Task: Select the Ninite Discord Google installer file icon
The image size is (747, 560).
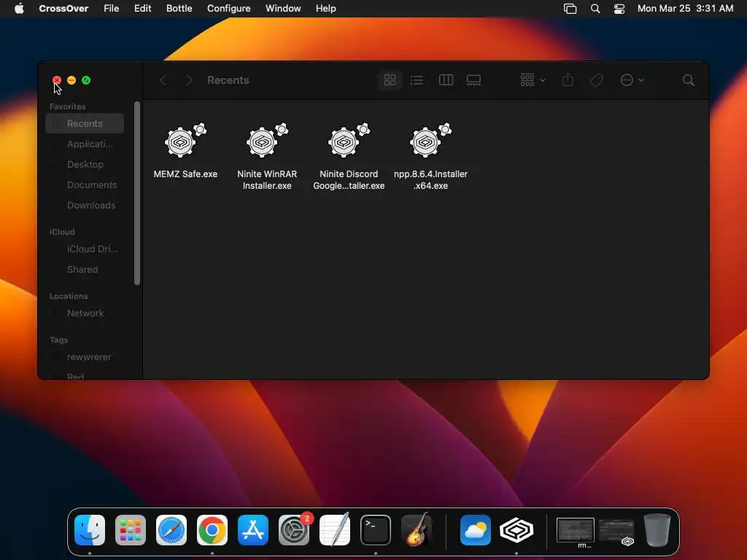Action: click(x=349, y=140)
